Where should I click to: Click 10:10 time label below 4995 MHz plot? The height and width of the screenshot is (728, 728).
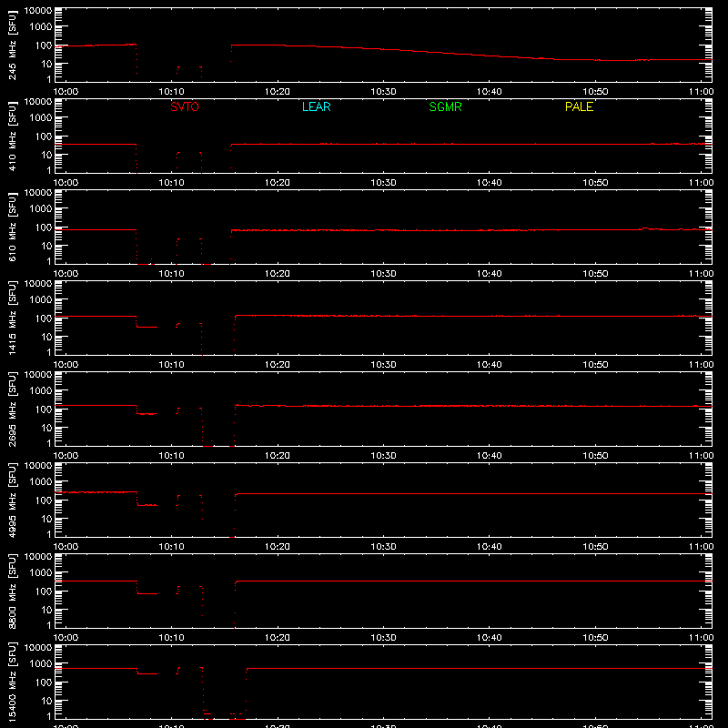171,547
